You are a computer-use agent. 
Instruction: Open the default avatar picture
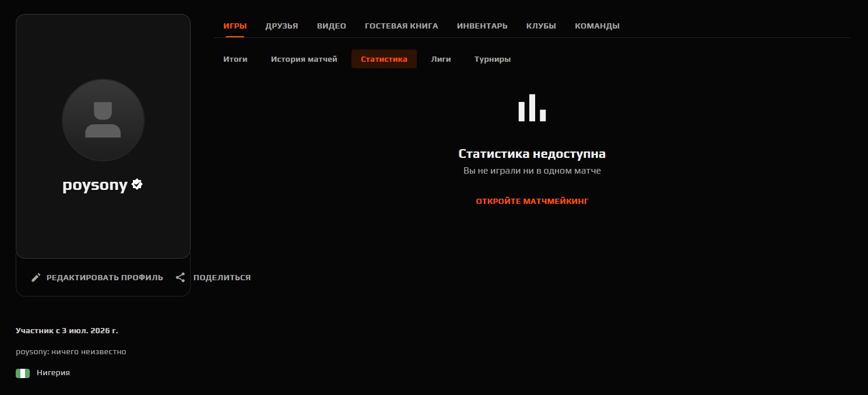point(103,119)
